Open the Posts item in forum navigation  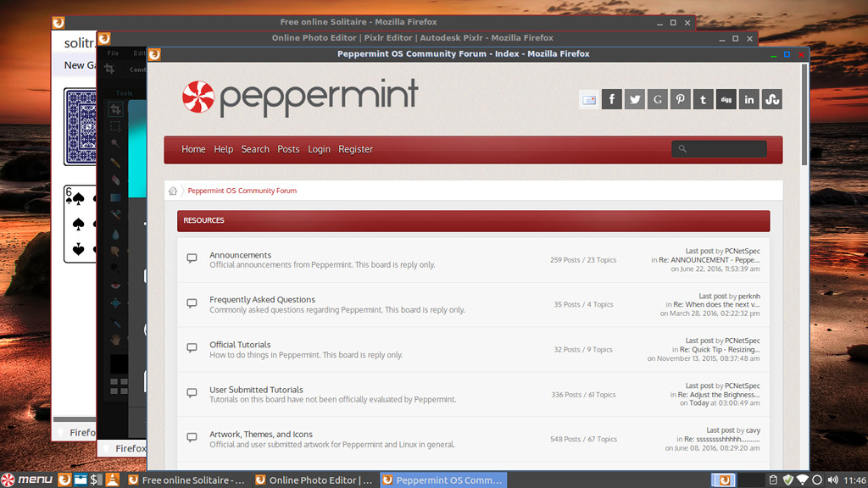click(288, 149)
